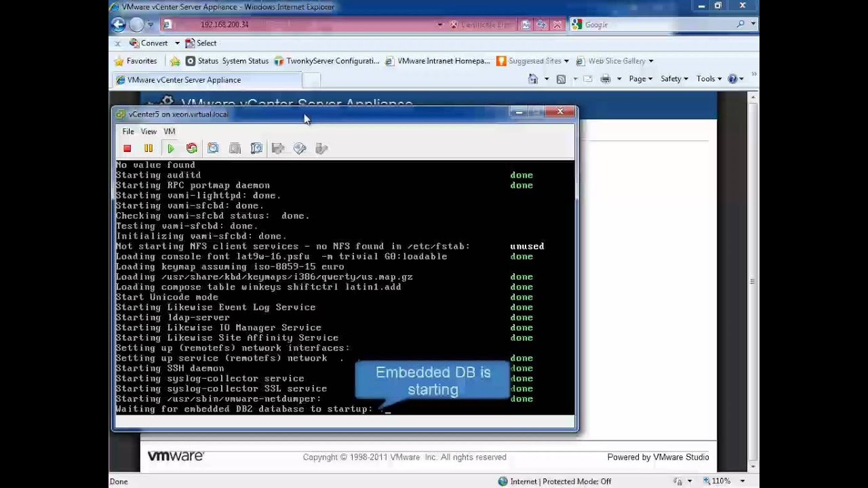The height and width of the screenshot is (488, 868).
Task: Open the recent pages dropdown arrow
Action: (151, 25)
